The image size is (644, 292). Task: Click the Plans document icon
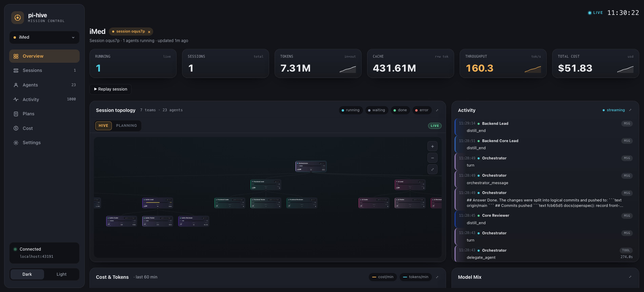[16, 114]
